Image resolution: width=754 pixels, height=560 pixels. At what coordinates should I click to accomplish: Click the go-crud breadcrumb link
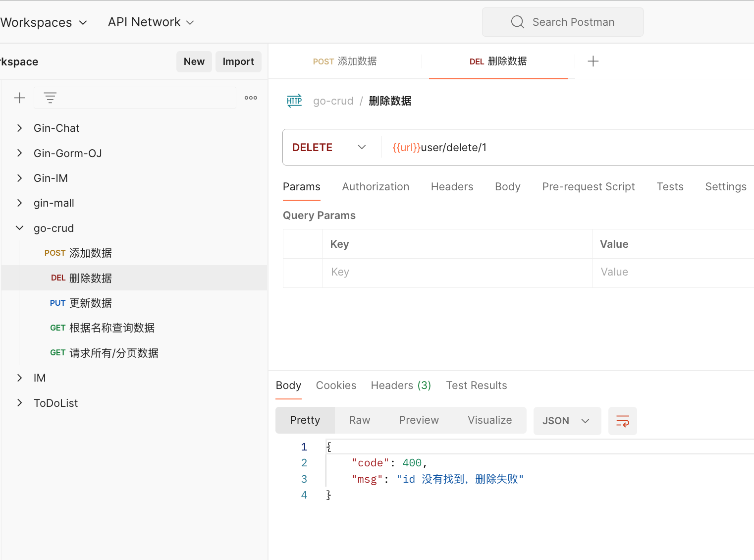click(x=333, y=101)
